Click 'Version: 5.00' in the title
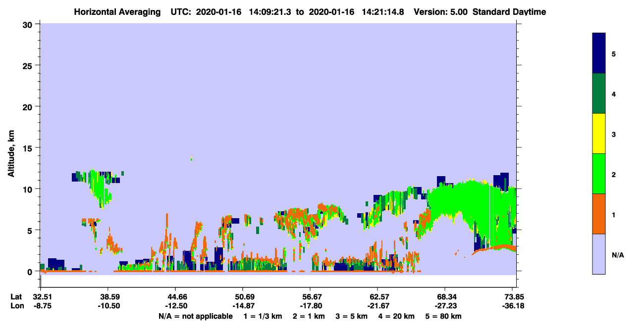The height and width of the screenshot is (330, 644). pyautogui.click(x=441, y=12)
